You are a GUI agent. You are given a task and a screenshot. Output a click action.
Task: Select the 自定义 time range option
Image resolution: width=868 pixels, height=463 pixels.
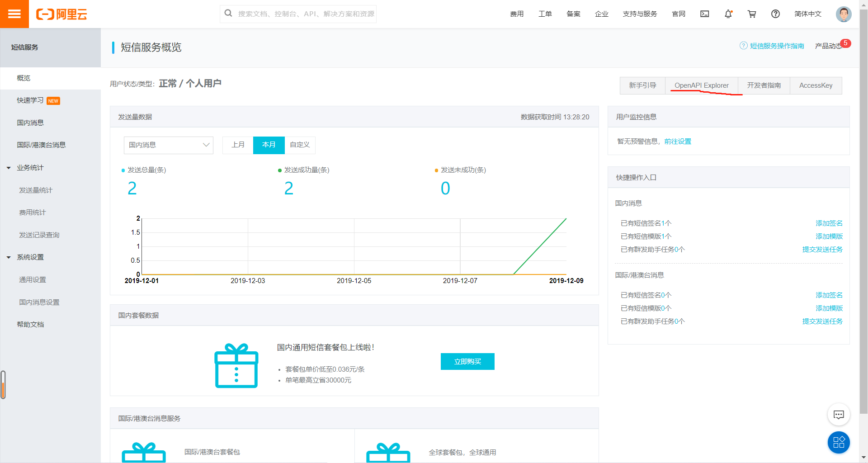(300, 145)
